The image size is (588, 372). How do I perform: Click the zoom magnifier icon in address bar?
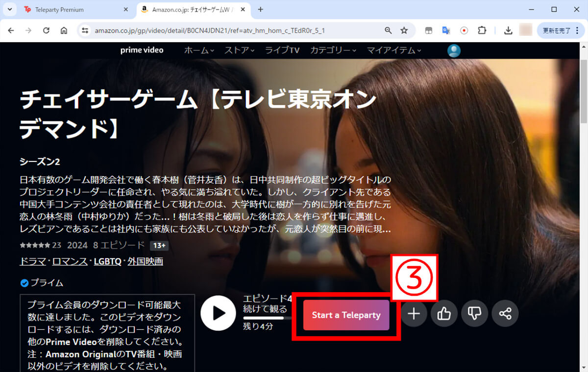(x=388, y=30)
